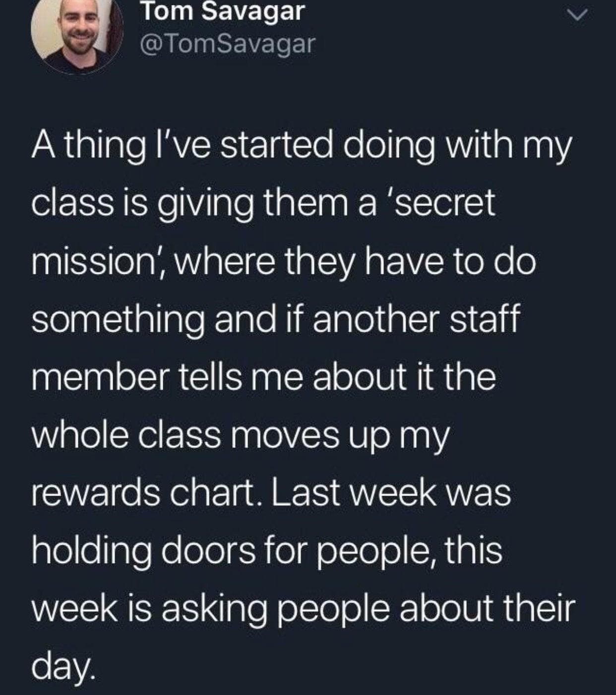Open the @TomSavagar handle link
616x695 pixels.
click(x=228, y=44)
